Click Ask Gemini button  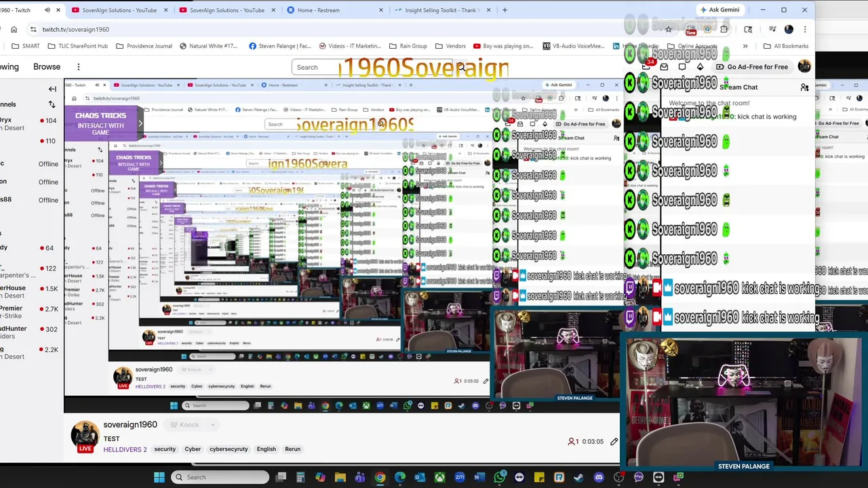(719, 10)
